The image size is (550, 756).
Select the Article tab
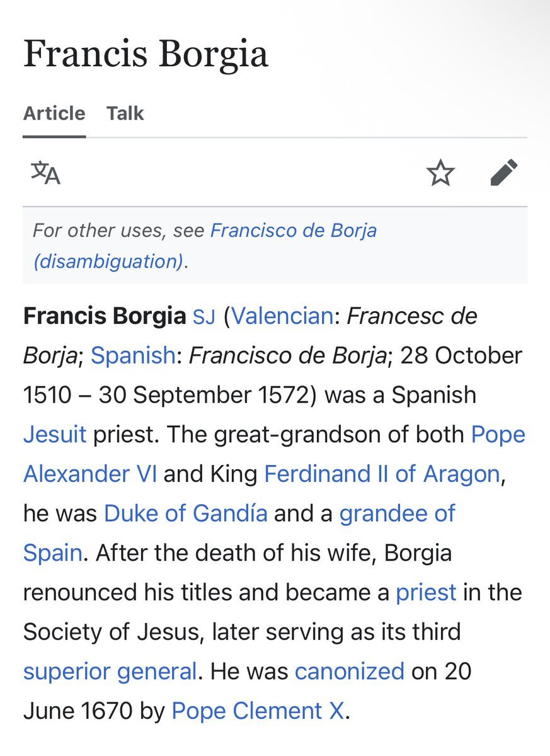click(54, 113)
